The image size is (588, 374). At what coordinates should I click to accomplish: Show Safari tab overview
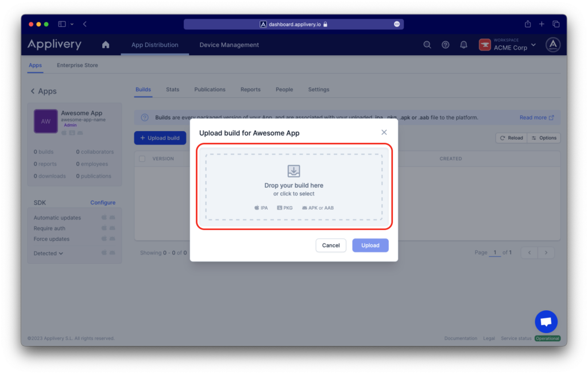click(x=556, y=24)
